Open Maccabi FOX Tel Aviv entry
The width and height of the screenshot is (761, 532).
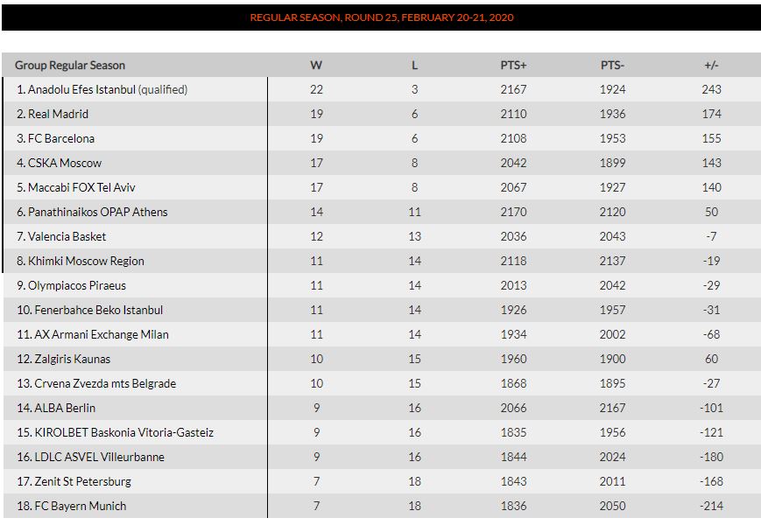coord(81,187)
